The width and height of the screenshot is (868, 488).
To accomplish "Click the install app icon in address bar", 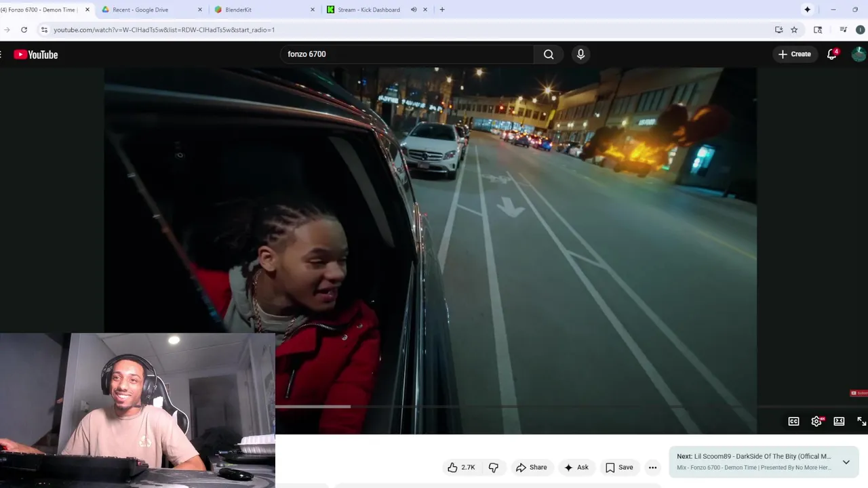I will tap(778, 30).
